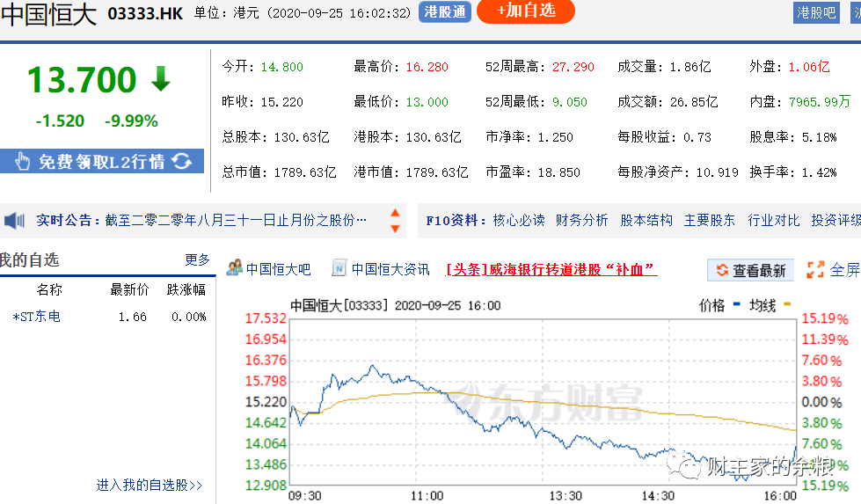
Task: Click hand pointer icon on L2 banner
Action: [x=23, y=162]
